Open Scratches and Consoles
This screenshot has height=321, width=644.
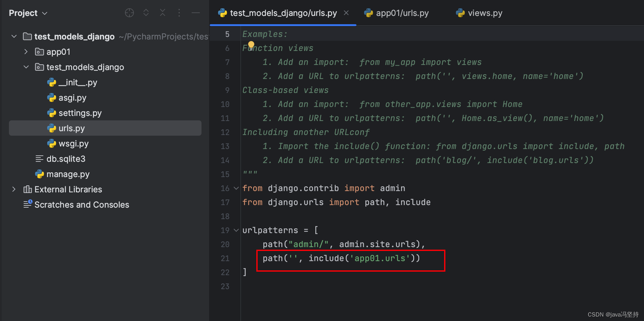(82, 205)
